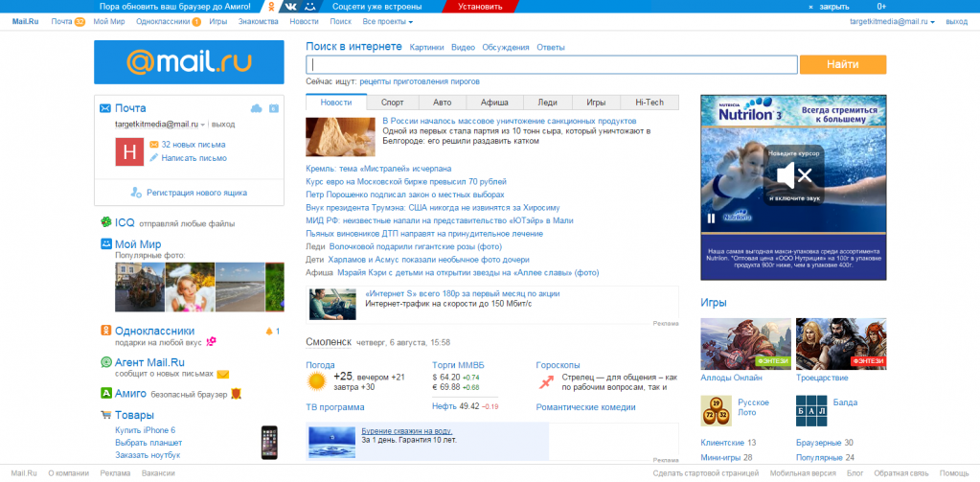980x482 pixels.
Task: Click the @mail.ru logo banner
Action: pyautogui.click(x=189, y=62)
